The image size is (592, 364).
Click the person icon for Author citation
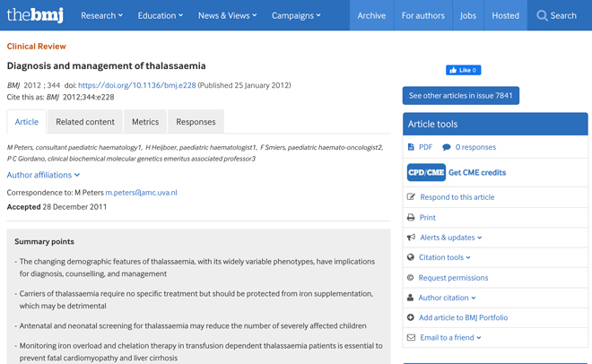point(411,298)
